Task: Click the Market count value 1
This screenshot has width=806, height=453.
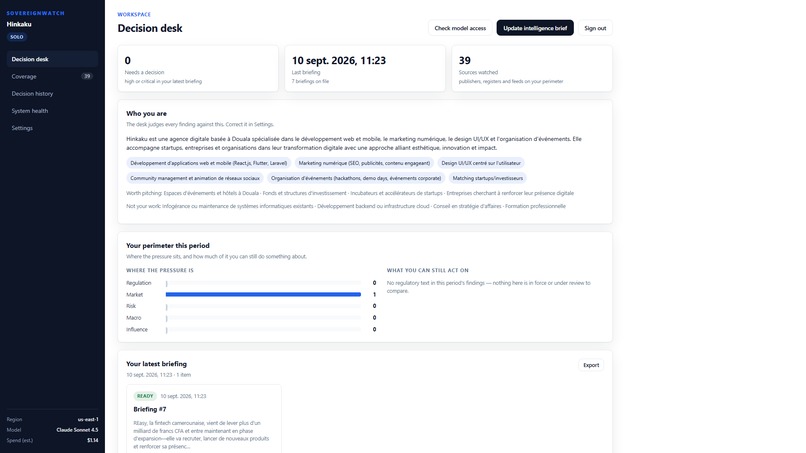Action: pos(374,295)
